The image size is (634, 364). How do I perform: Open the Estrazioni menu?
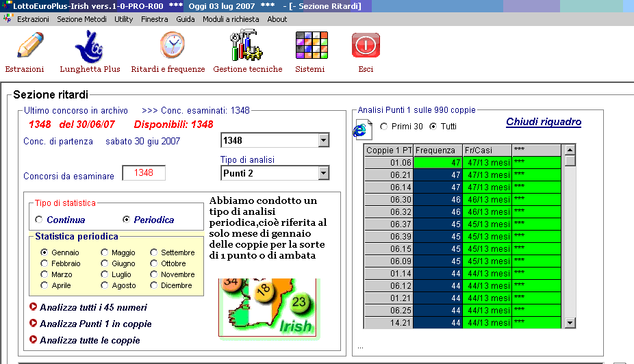33,19
